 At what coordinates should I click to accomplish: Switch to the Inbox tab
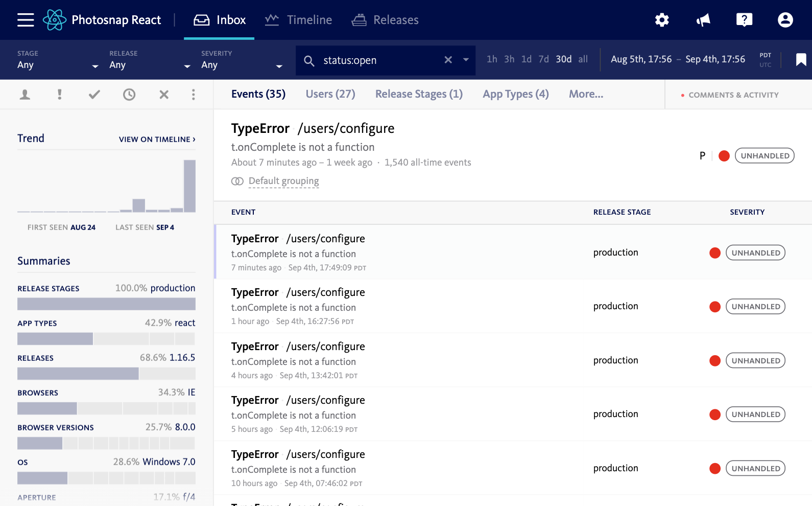(x=219, y=20)
